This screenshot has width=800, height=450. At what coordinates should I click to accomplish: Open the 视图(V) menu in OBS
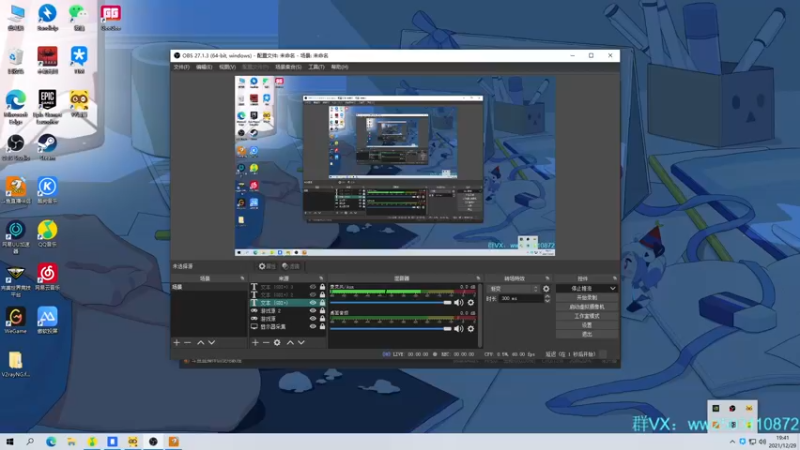(227, 67)
